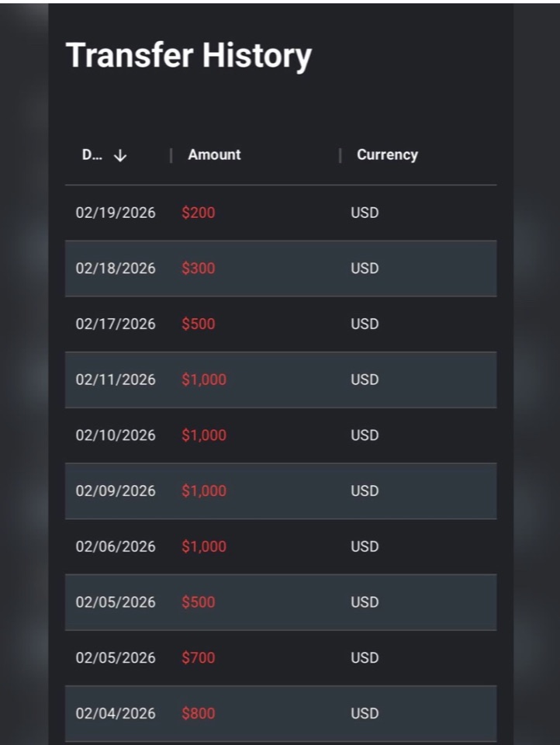
Task: Select the USD currency for the $700 transfer
Action: pyautogui.click(x=365, y=657)
